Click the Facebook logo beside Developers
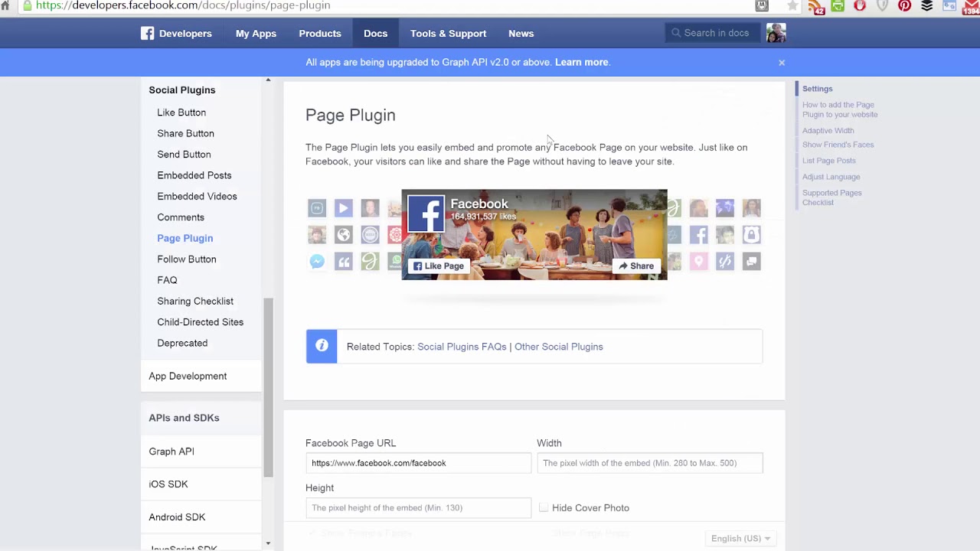 [147, 34]
